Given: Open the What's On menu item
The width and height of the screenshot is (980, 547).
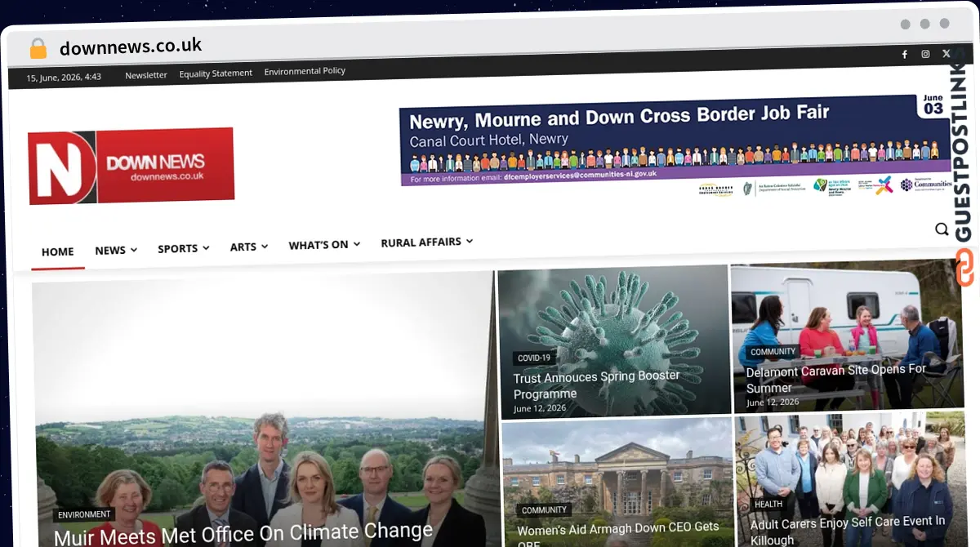Looking at the screenshot, I should click(318, 245).
